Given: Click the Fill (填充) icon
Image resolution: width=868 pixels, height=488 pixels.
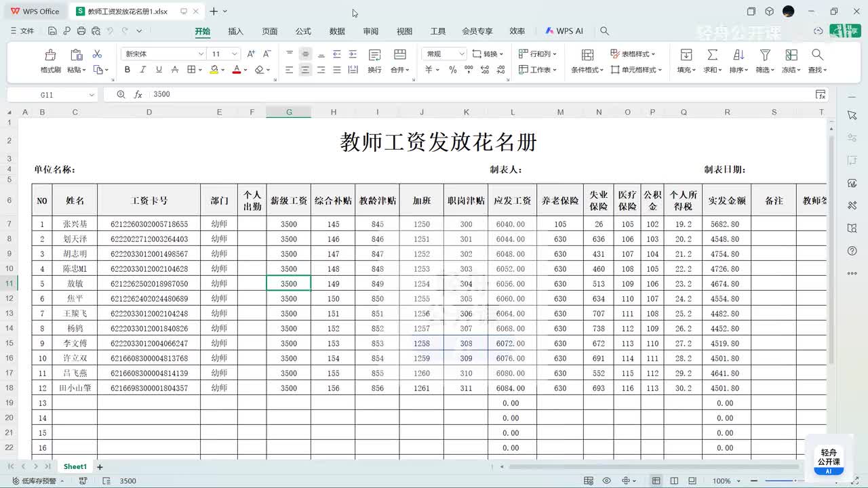Looking at the screenshot, I should tap(686, 55).
